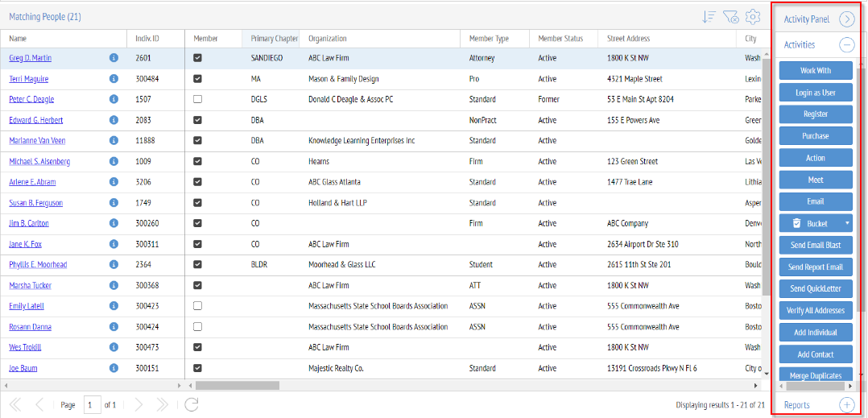Sort by the Organization column header
The image size is (868, 418).
click(x=380, y=39)
